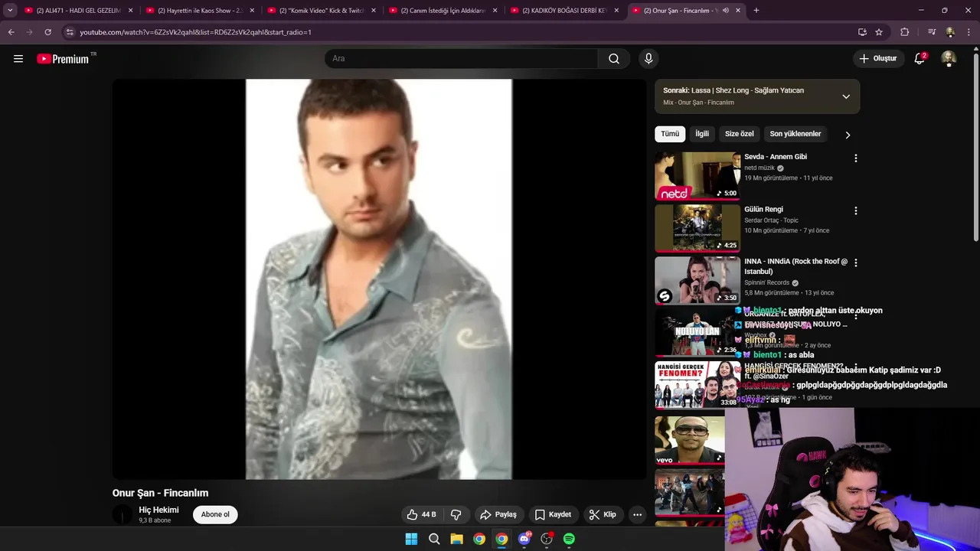Viewport: 980px width, 551px height.
Task: Click the video title Onur Şan - Fincanlım
Action: (x=160, y=493)
